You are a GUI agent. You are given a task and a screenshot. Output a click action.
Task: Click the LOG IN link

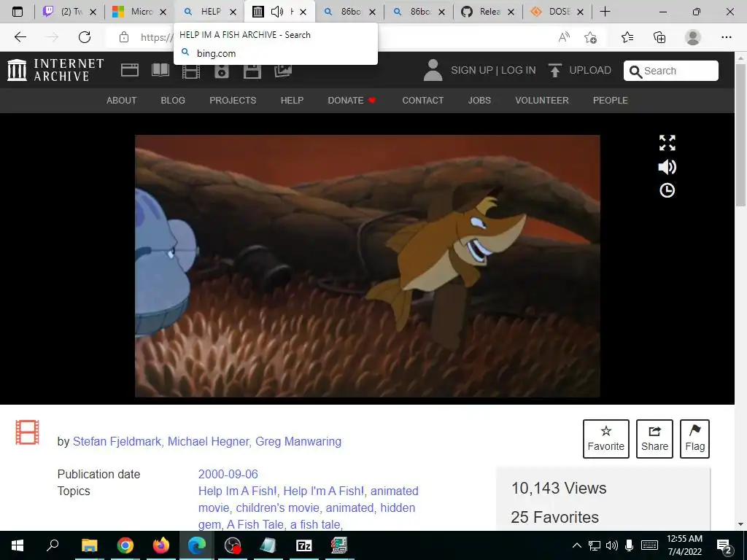pyautogui.click(x=519, y=71)
